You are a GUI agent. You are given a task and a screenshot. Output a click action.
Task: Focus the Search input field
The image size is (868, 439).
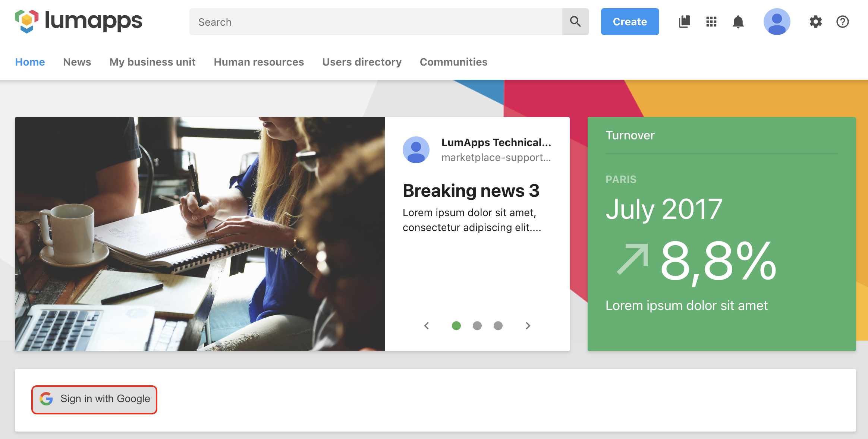tap(376, 22)
